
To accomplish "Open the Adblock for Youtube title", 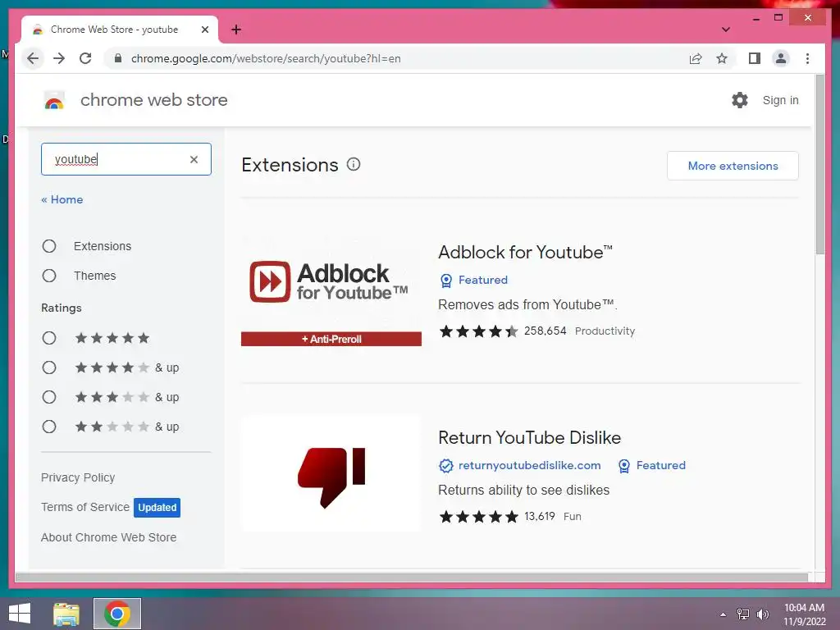I will pos(525,252).
